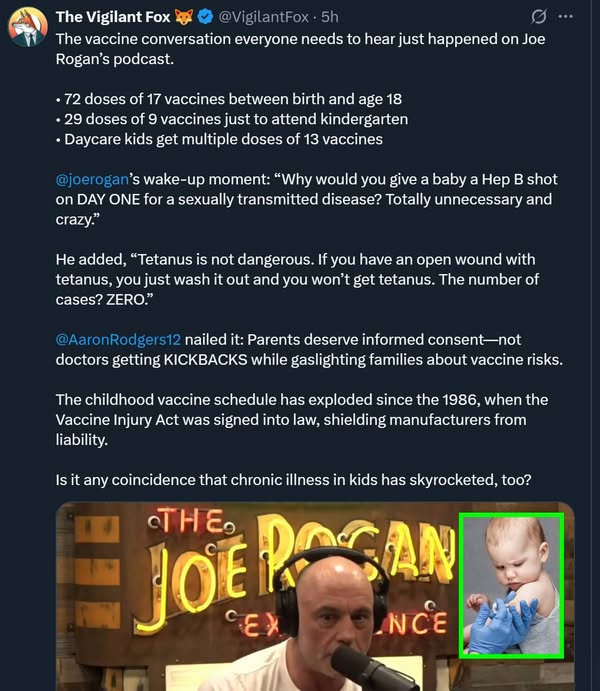Click the chronic illness question paragraph
This screenshot has width=600, height=691.
[293, 480]
